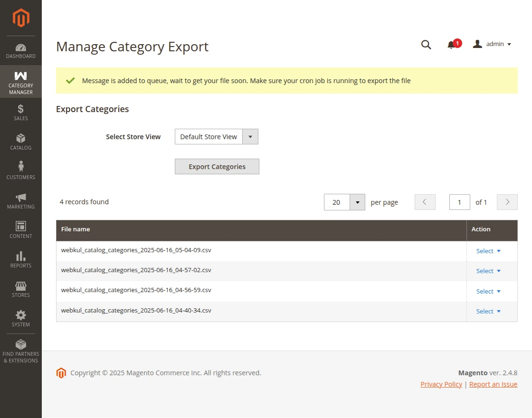Open the Stores section
The height and width of the screenshot is (418, 532).
[20, 289]
